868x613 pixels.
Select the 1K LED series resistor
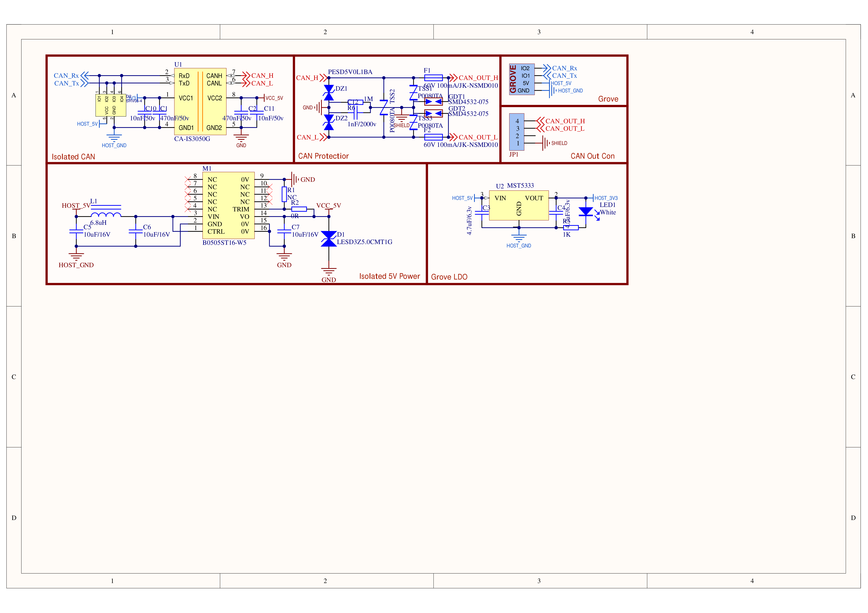(x=571, y=228)
